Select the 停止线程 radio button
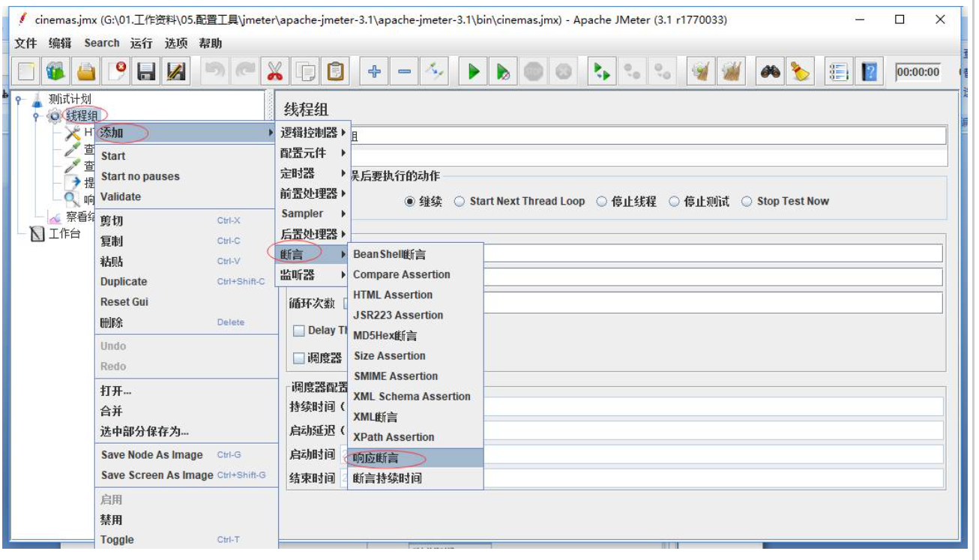 (x=601, y=202)
